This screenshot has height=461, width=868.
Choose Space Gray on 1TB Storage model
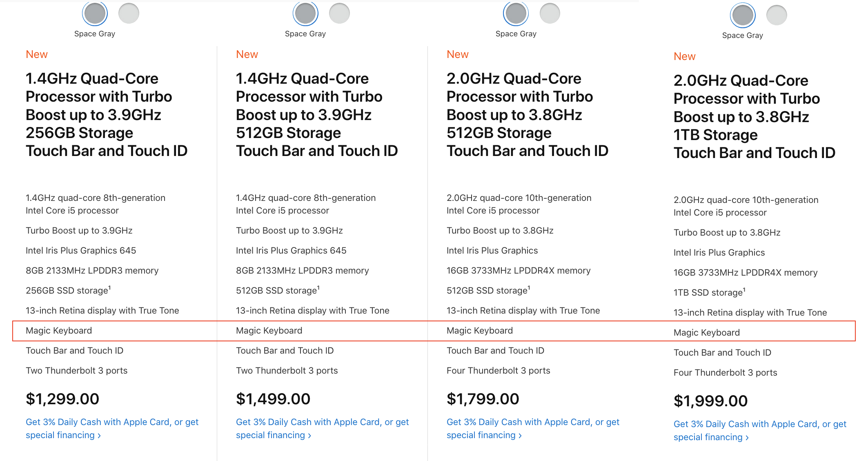pos(743,16)
